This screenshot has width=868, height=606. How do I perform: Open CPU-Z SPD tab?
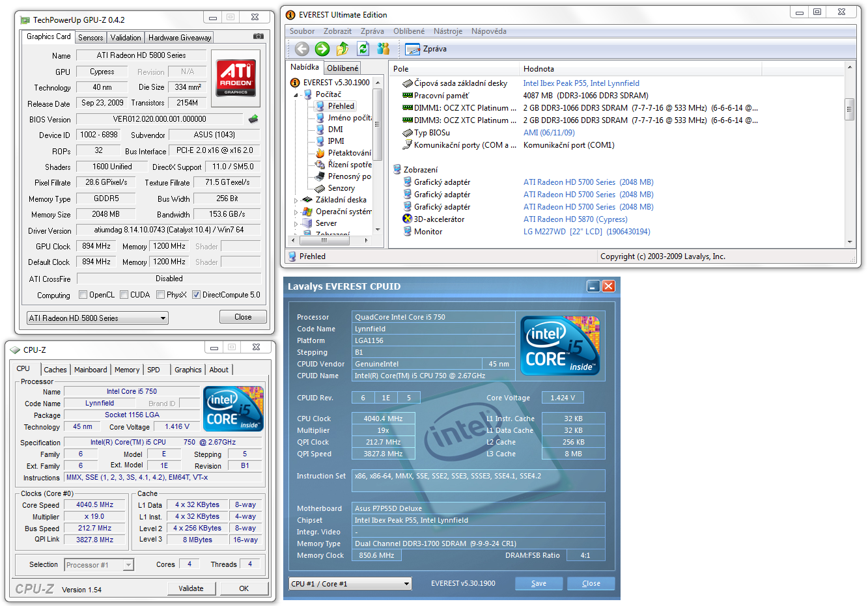click(154, 370)
